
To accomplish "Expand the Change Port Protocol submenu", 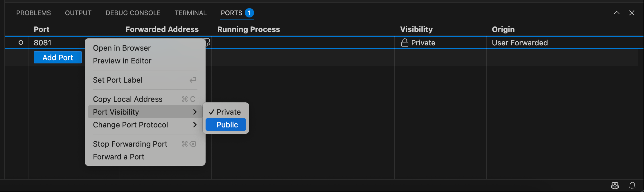I will [x=145, y=125].
